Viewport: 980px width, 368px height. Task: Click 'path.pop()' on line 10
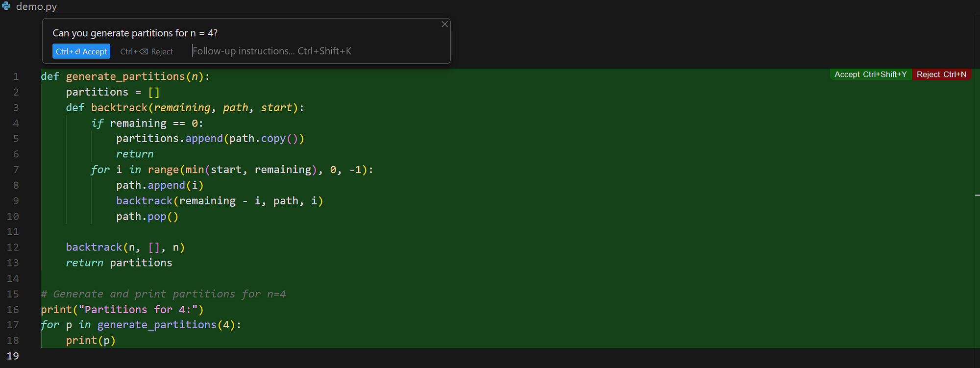coord(147,217)
